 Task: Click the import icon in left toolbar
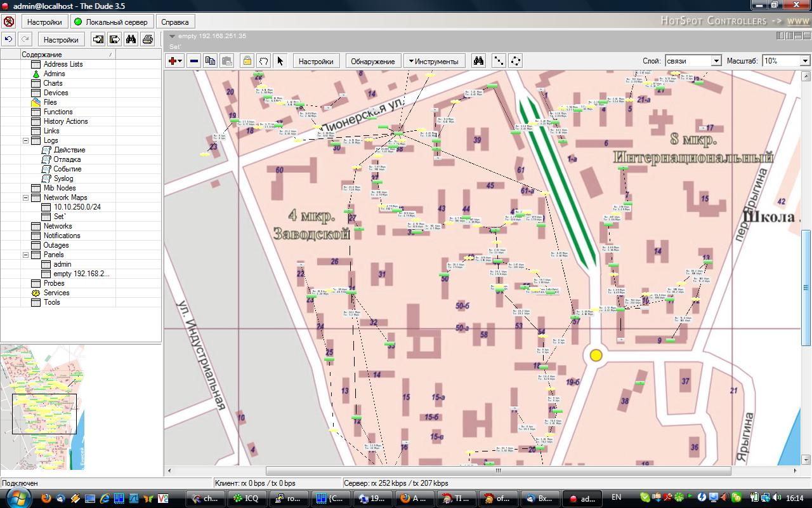[98, 39]
